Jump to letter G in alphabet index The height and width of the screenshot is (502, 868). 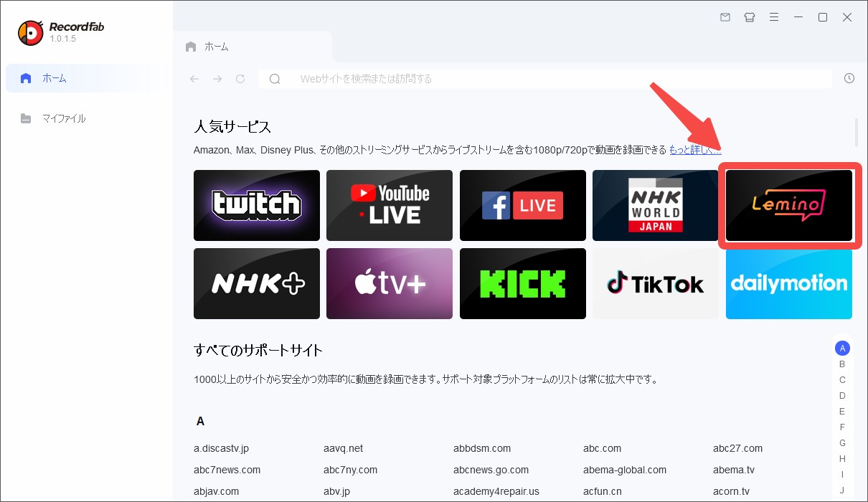(x=842, y=442)
